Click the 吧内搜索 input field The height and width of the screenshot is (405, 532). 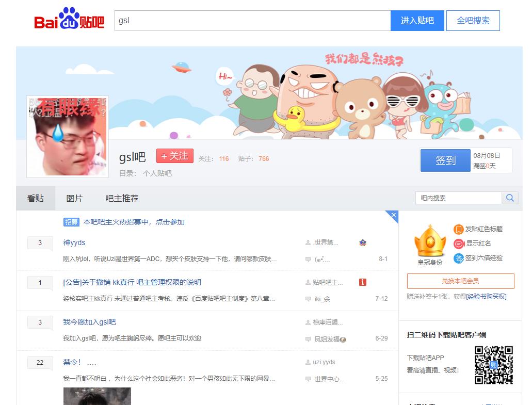458,198
